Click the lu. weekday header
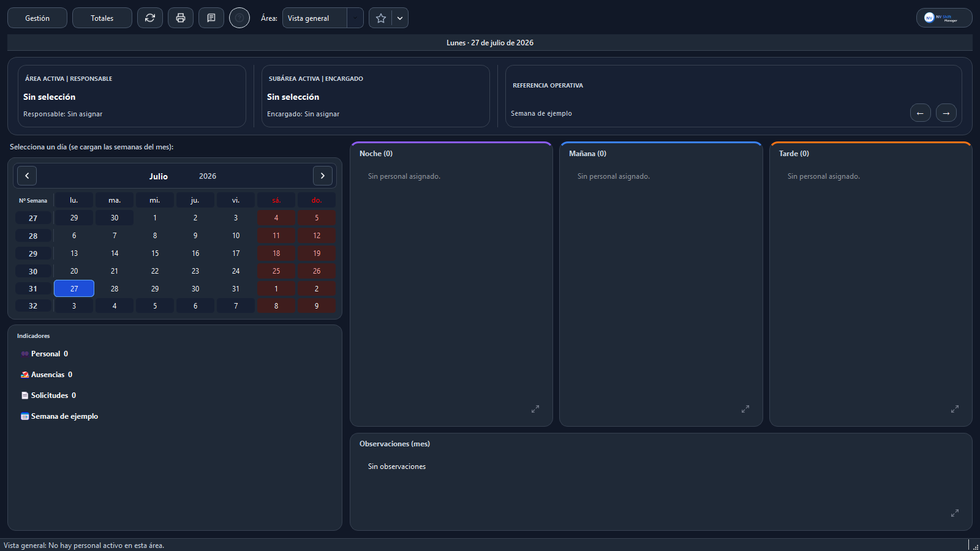This screenshot has height=551, width=980. (x=74, y=200)
